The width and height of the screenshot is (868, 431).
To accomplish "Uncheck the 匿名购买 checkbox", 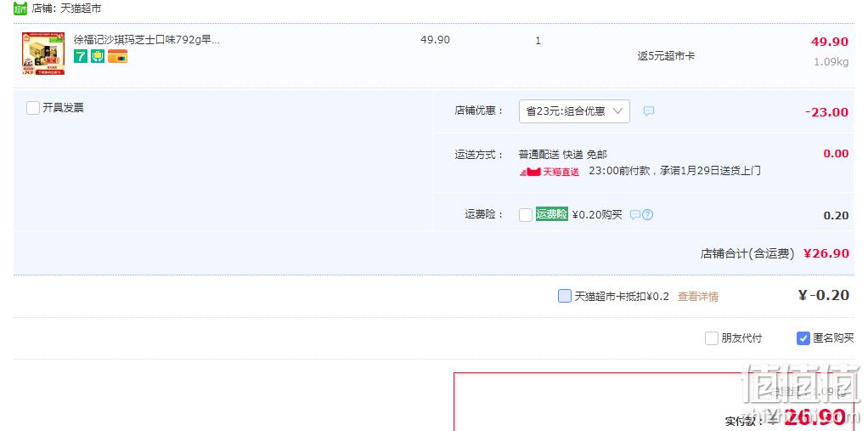I will tap(803, 338).
